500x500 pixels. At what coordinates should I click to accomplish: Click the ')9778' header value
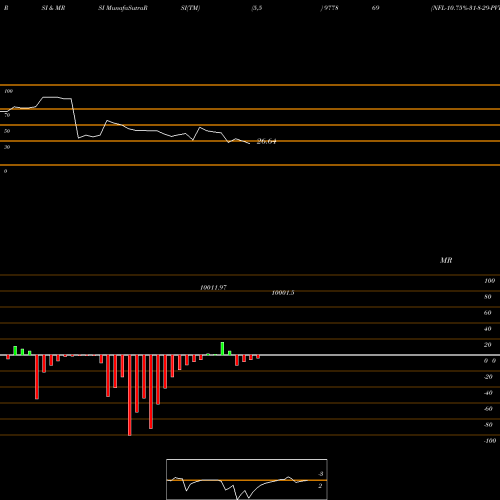pos(329,8)
